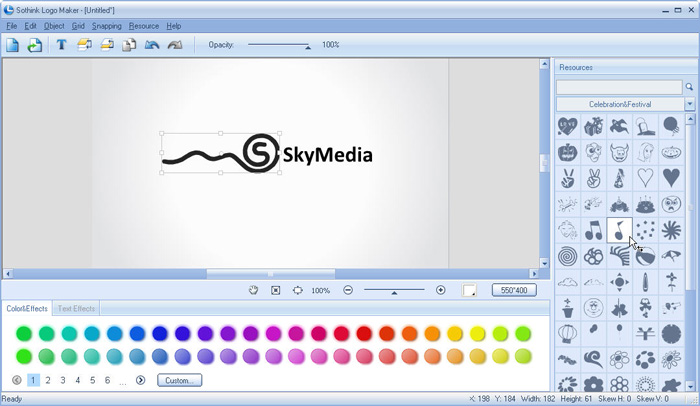Select the tombstone resource icon
This screenshot has width=700, height=406.
(x=645, y=127)
